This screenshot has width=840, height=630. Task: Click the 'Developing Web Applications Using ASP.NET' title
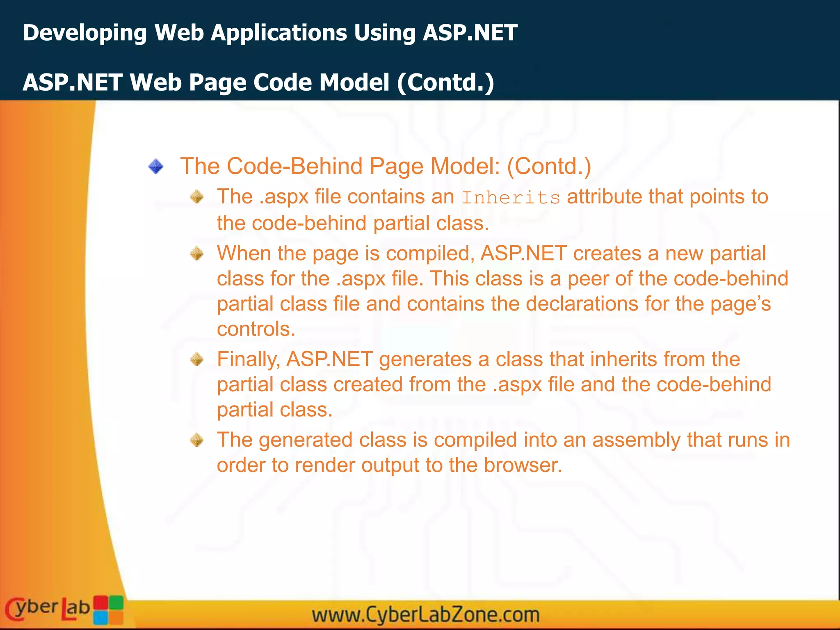coord(270,33)
